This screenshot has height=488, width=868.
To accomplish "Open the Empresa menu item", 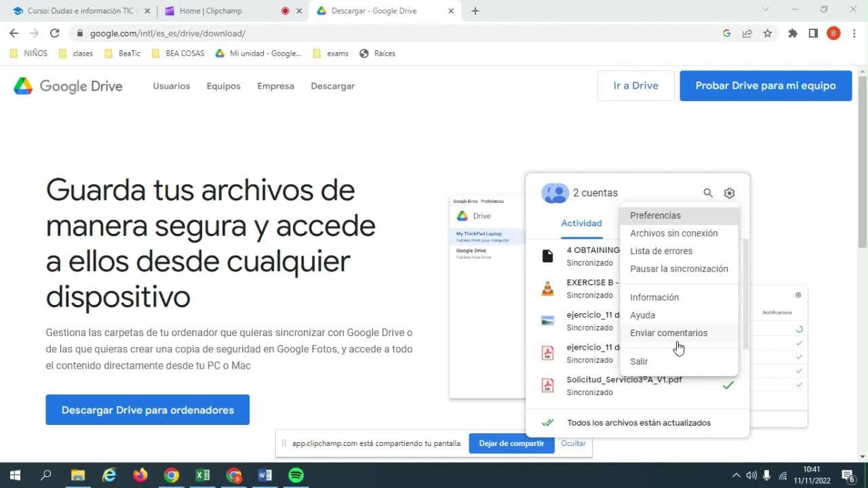I will 275,86.
